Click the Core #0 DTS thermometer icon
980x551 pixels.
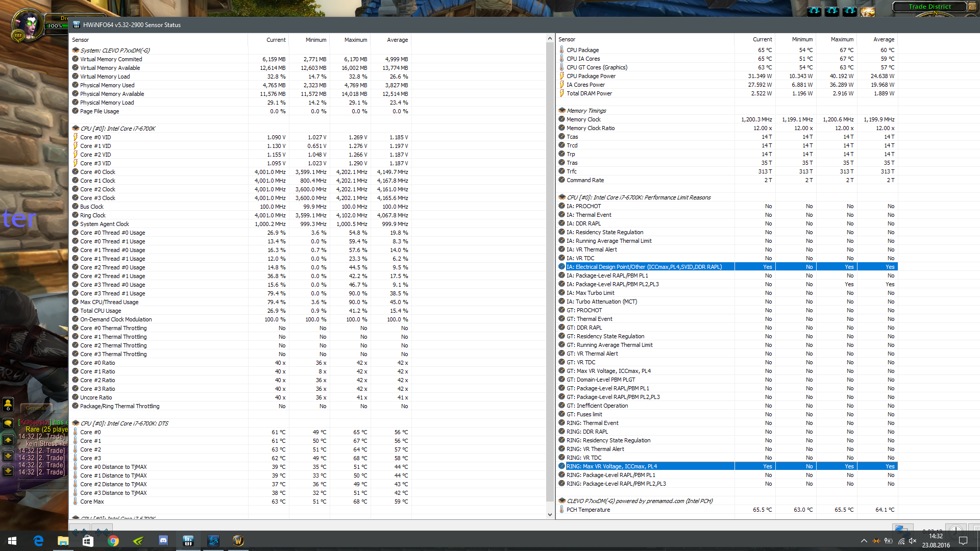76,432
